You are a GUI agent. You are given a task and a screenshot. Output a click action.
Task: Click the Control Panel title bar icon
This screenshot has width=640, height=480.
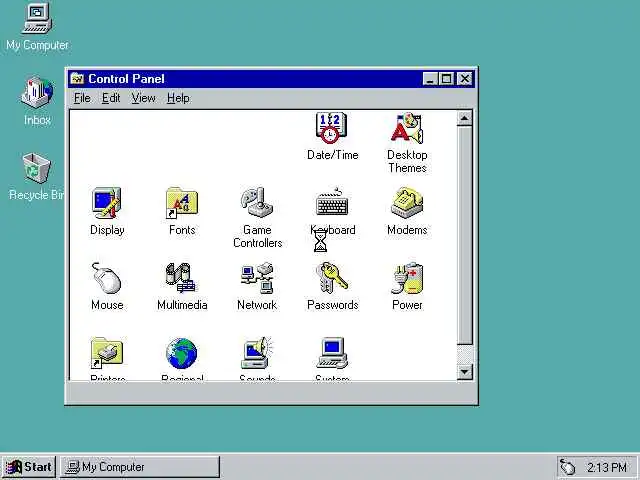[x=77, y=78]
